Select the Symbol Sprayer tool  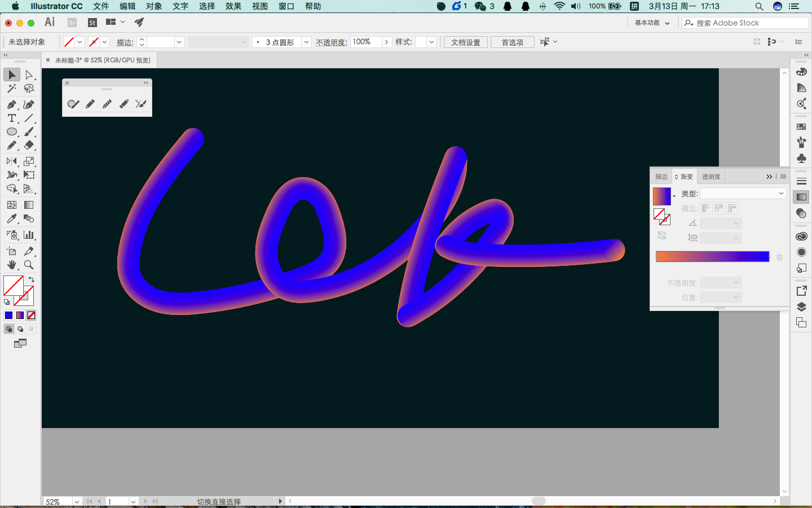point(12,235)
